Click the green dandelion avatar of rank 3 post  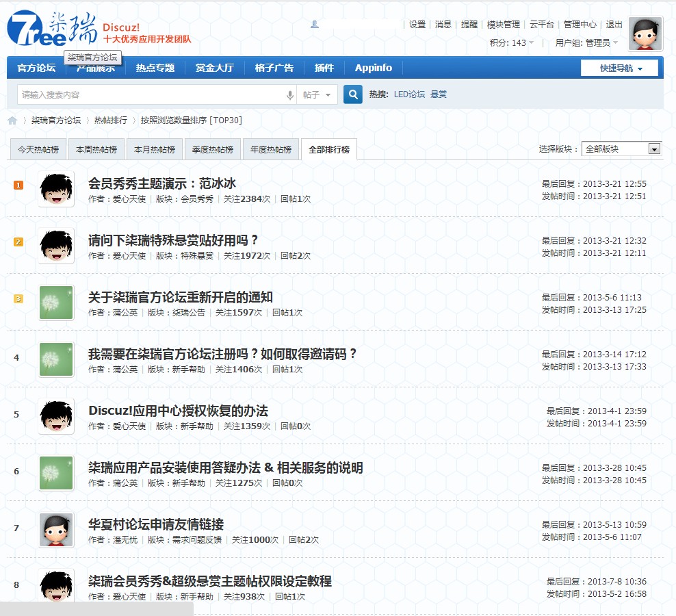(x=56, y=303)
